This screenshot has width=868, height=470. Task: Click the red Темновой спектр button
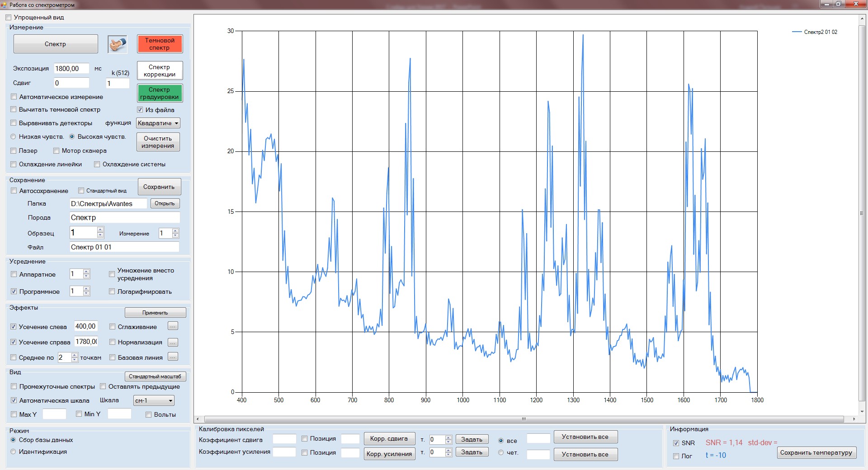(x=160, y=44)
